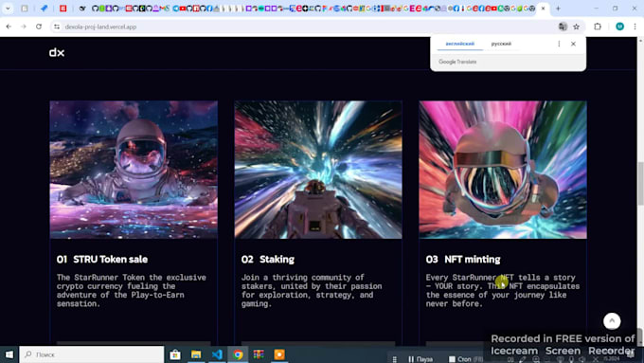Viewport: 644px width, 363px height.
Task: Open the NFT minting helmet image
Action: [x=503, y=170]
